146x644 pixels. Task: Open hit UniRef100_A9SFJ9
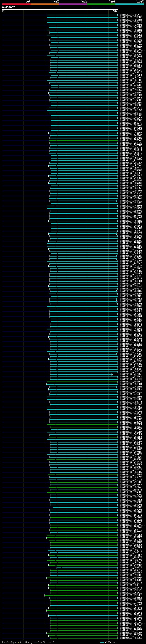(x=131, y=15)
